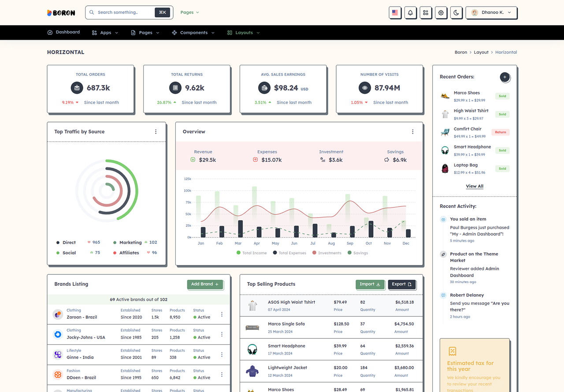
Task: Click the plus icon in Recent Orders
Action: 505,77
